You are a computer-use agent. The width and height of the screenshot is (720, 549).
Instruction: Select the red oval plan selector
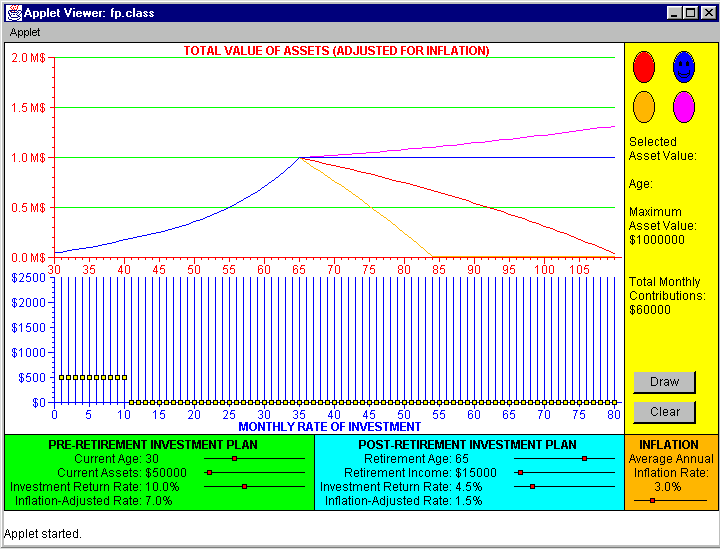(644, 67)
